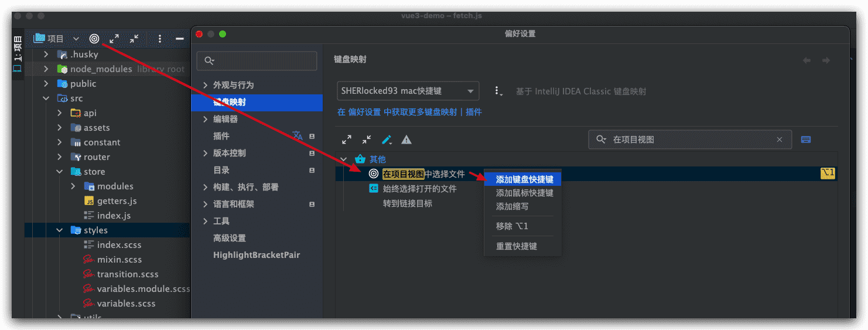The image size is (868, 330).
Task: Expand 构建、执行、部署 settings category
Action: click(206, 187)
